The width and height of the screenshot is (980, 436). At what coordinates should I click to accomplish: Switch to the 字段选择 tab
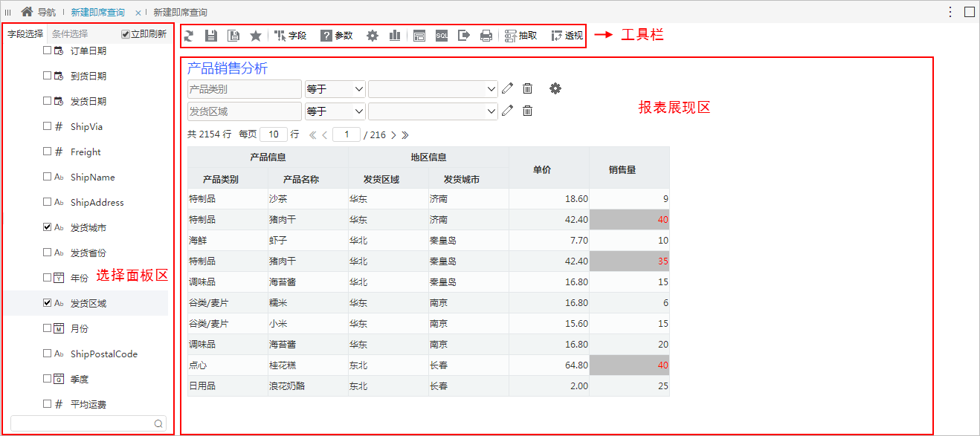[x=25, y=34]
